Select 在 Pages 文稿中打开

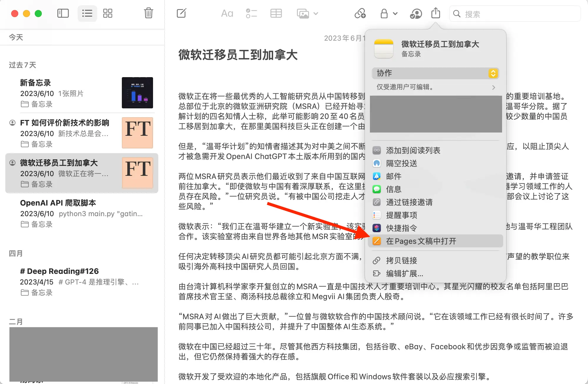pos(436,241)
